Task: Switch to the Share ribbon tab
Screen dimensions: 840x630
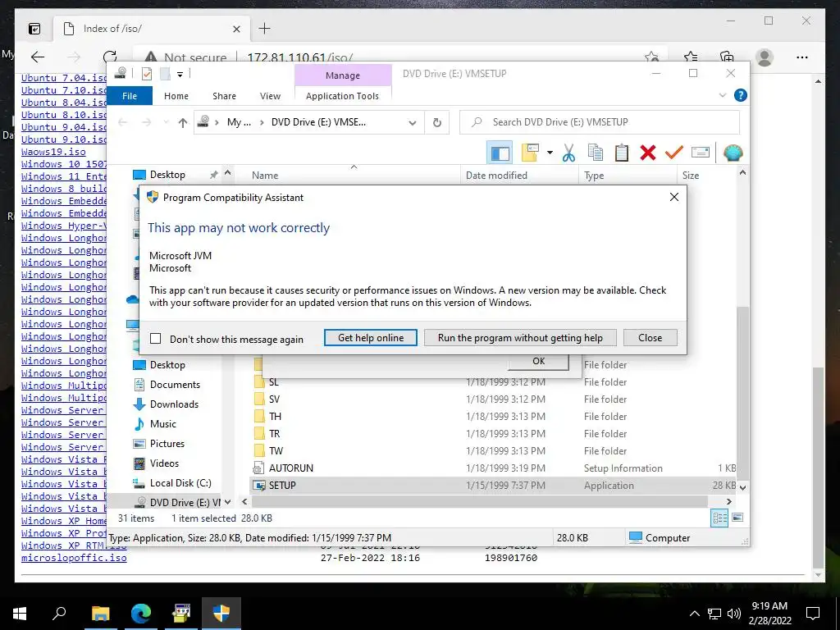Action: coord(224,96)
